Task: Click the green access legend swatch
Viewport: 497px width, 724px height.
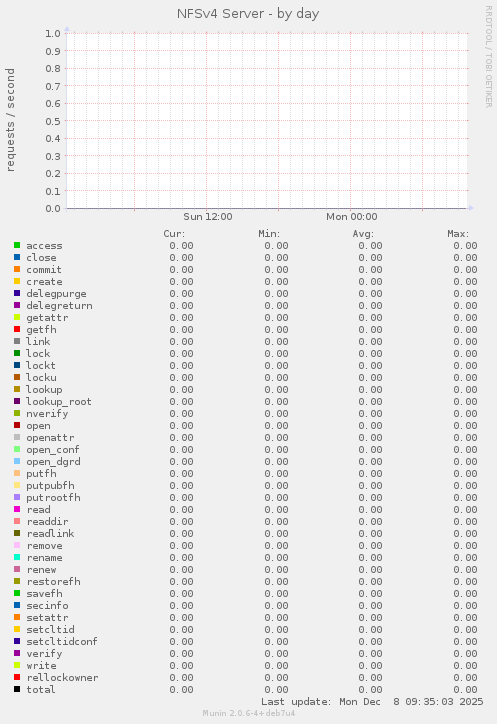Action: (17, 245)
